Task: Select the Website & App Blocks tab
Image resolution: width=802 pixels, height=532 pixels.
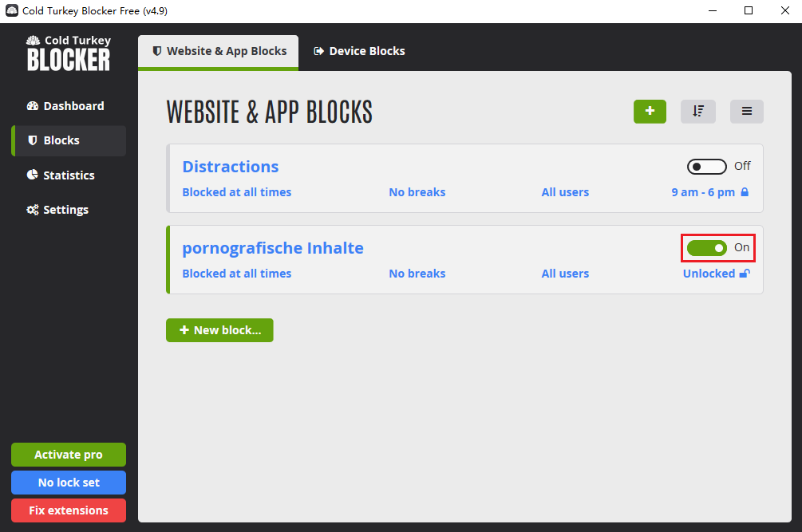Action: tap(219, 51)
